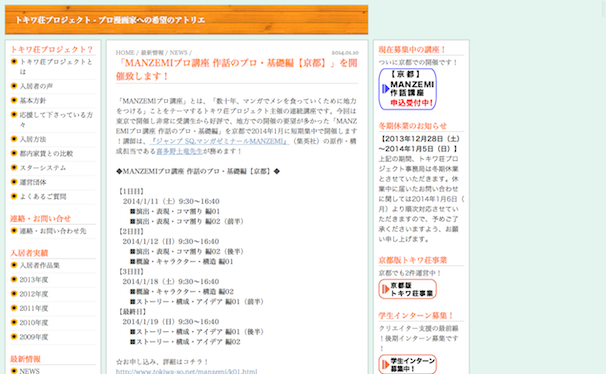The height and width of the screenshot is (374, 606).
Task: Go to HOME in breadcrumb
Action: (125, 53)
